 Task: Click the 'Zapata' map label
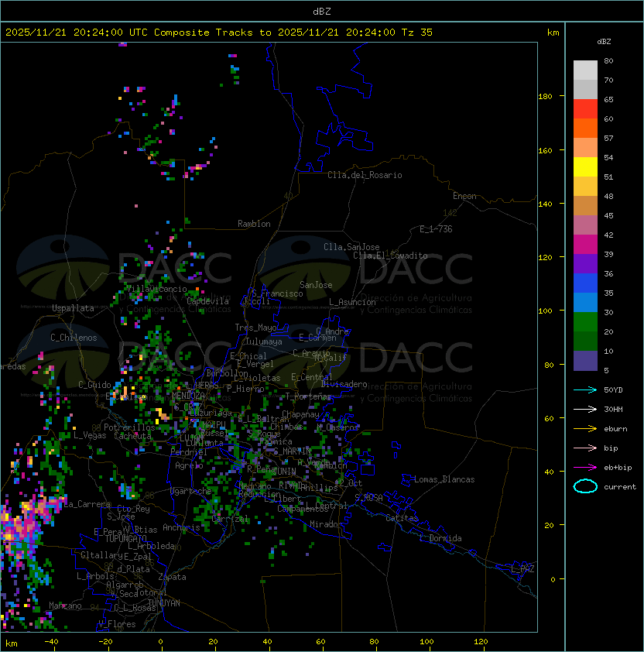(172, 577)
